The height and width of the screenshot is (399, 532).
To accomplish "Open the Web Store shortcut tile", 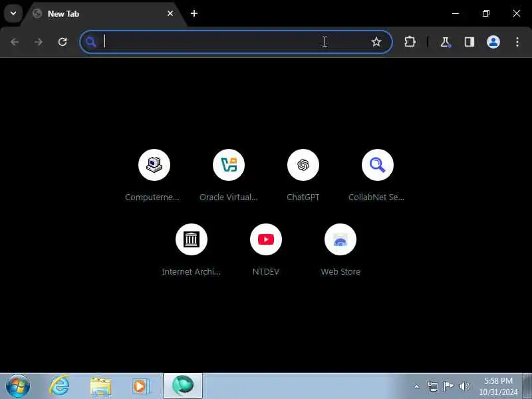I will pyautogui.click(x=340, y=239).
